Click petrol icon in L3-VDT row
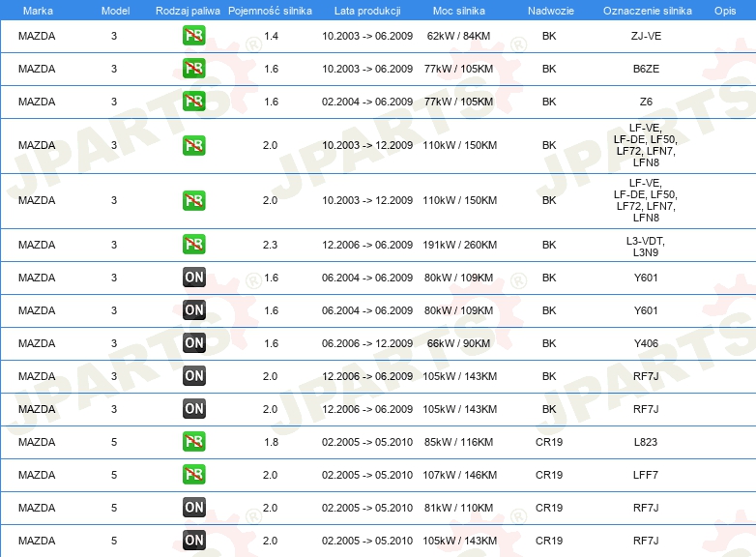Viewport: 756px width, 557px height. [193, 244]
